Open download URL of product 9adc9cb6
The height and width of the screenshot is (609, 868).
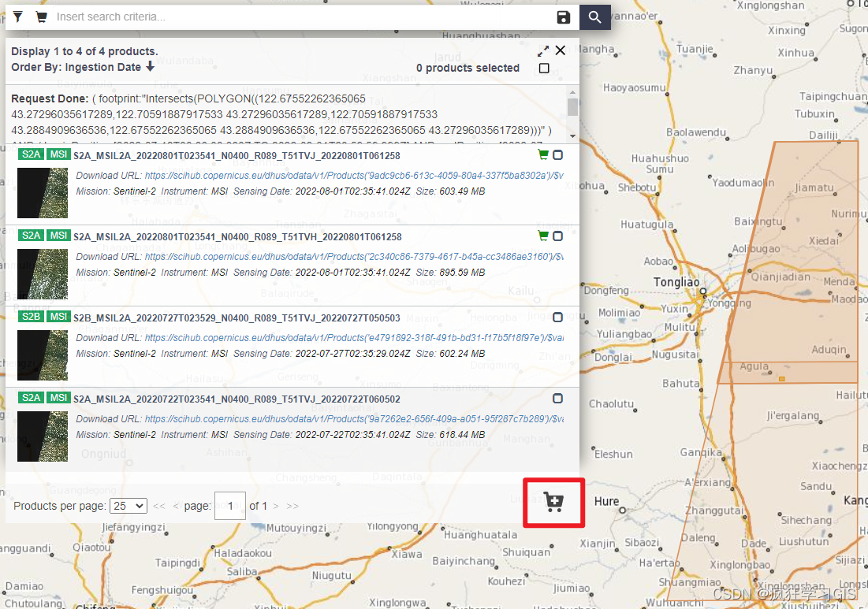[354, 176]
